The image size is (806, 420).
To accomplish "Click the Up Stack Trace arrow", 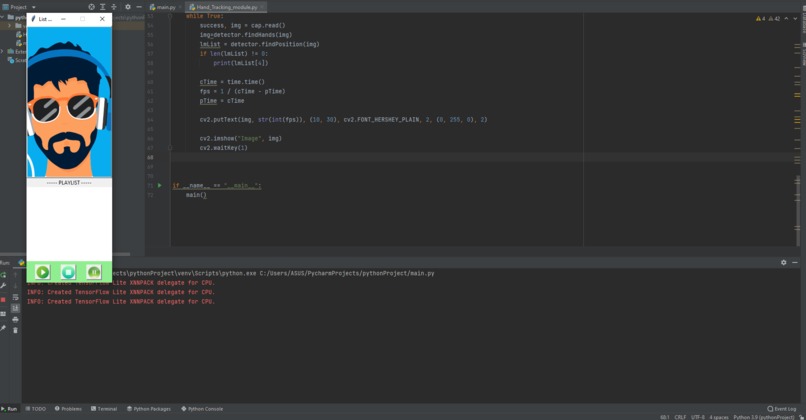I will tap(15, 275).
